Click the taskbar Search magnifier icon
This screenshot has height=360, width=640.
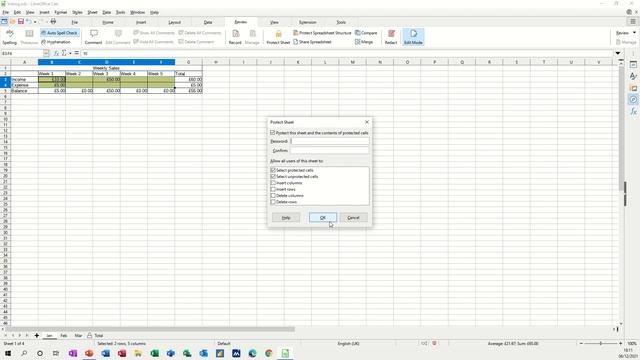pos(24,353)
